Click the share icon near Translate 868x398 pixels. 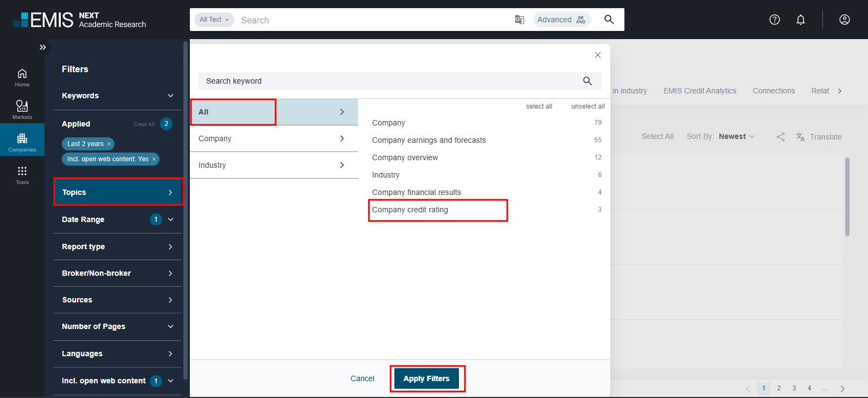point(780,137)
